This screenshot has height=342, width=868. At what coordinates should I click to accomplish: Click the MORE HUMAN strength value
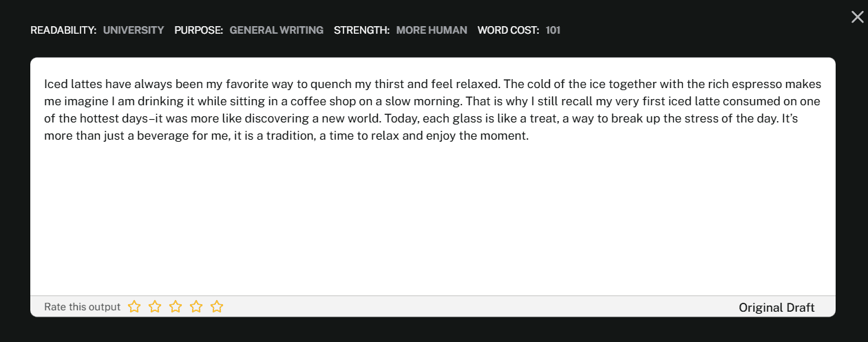pos(432,30)
